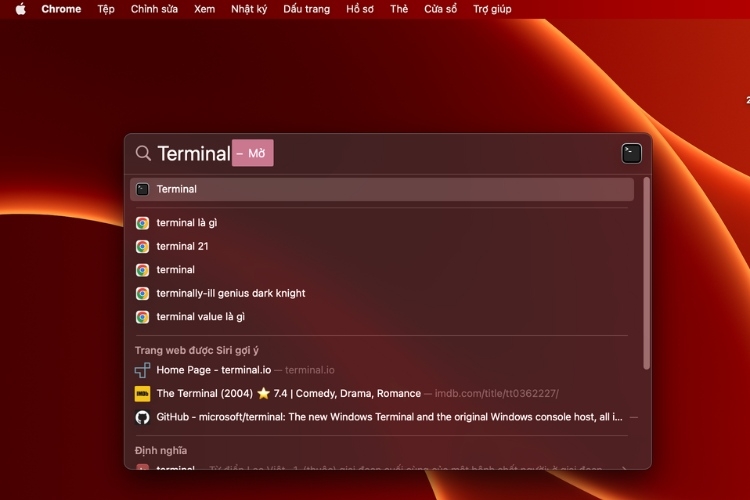Open the Thẻ menu
Image resolution: width=750 pixels, height=500 pixels.
(399, 9)
